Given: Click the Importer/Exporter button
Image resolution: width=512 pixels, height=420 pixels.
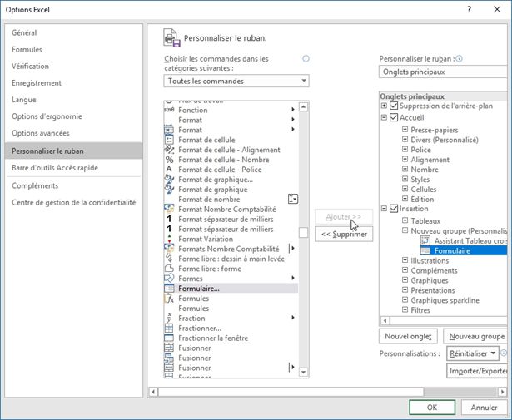Looking at the screenshot, I should point(478,371).
